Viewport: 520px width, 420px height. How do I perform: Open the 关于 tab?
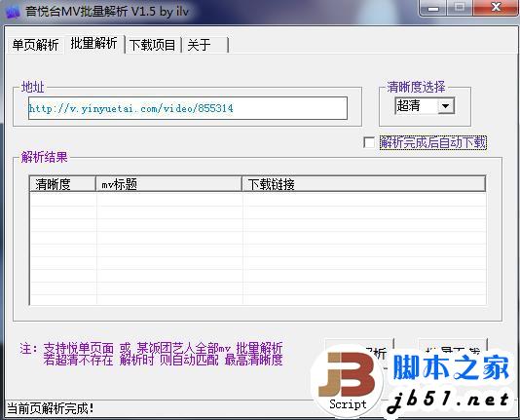(205, 45)
